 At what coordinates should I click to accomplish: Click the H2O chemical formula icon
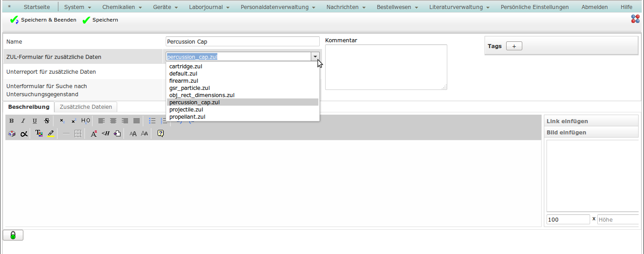coord(85,121)
